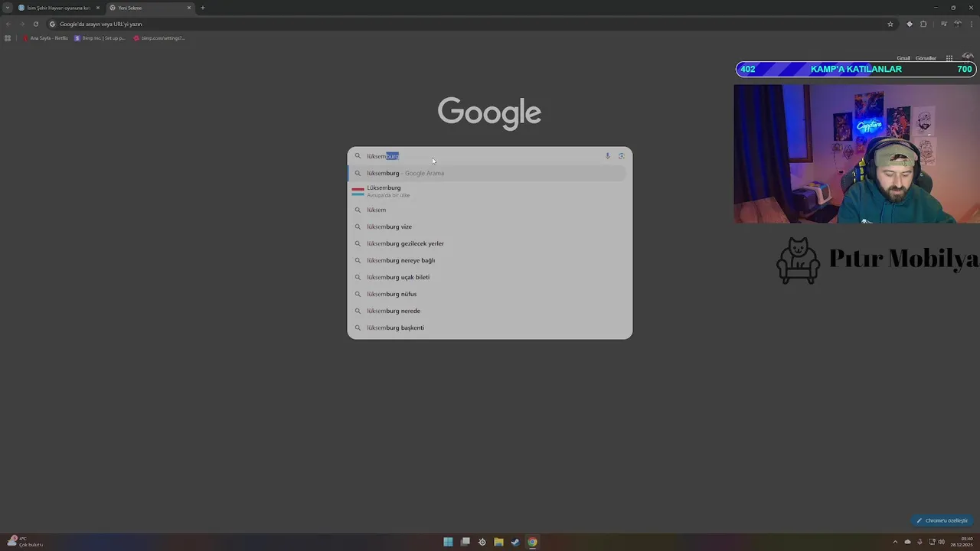The width and height of the screenshot is (980, 551).
Task: Click the Chrome taskbar icon
Action: pyautogui.click(x=532, y=542)
